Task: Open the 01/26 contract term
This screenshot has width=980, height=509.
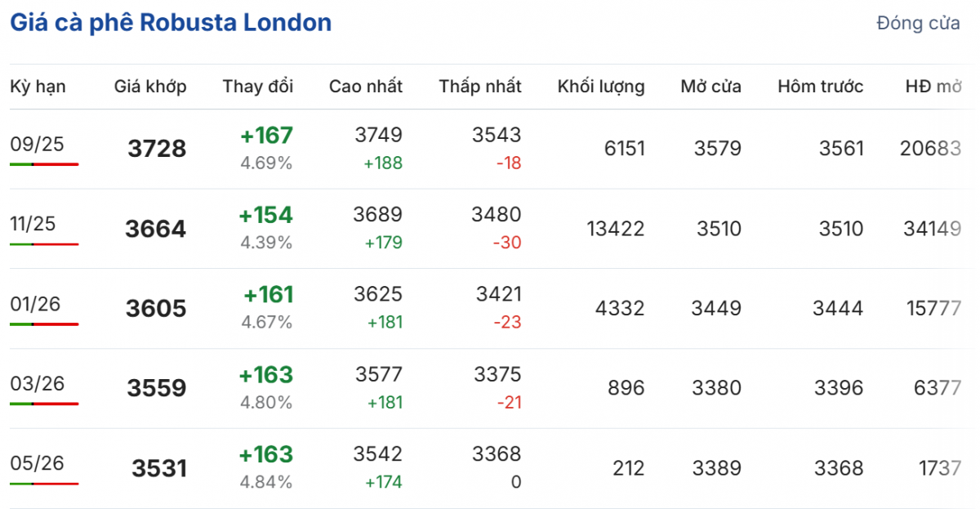Action: tap(35, 304)
